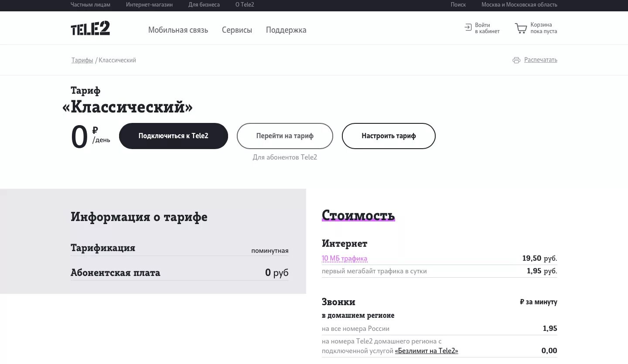Click the login arrow icon
This screenshot has width=628, height=364.
click(468, 27)
